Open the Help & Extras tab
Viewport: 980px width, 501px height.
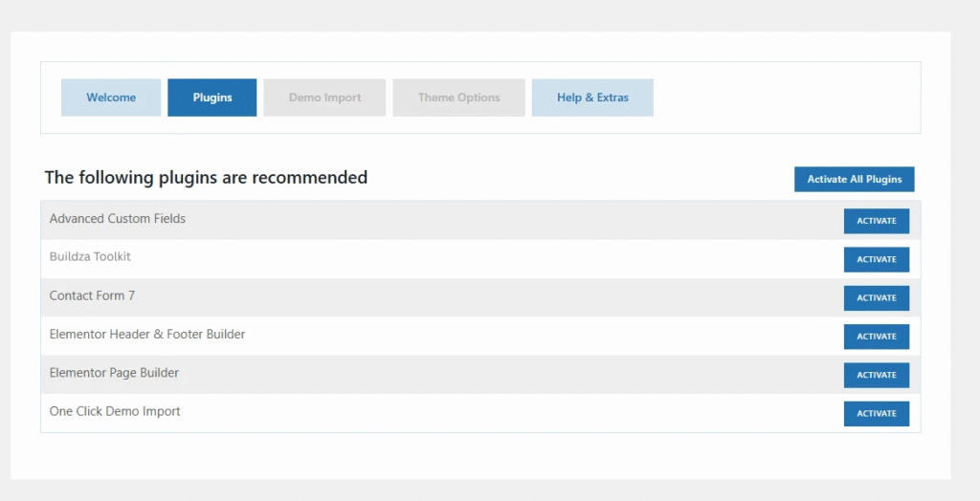click(x=592, y=98)
